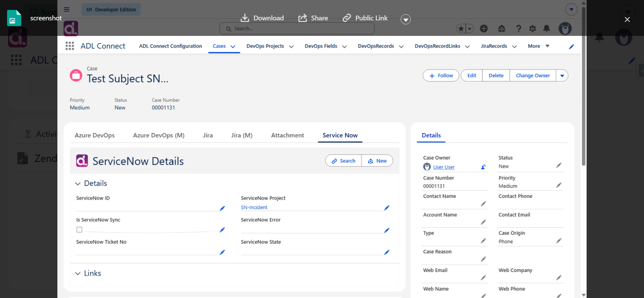Click the Follow button
The width and height of the screenshot is (644, 298).
[x=441, y=76]
